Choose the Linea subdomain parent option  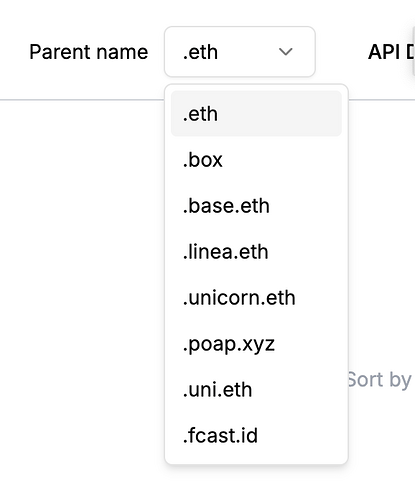pos(256,251)
